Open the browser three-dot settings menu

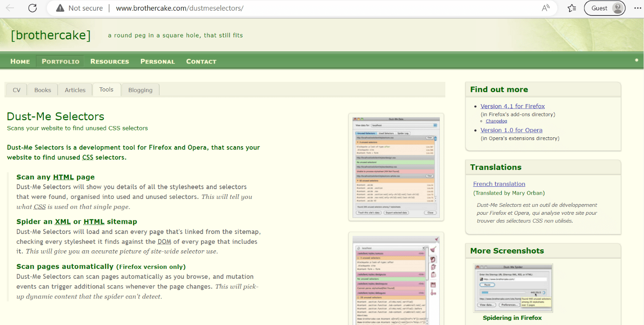click(637, 8)
